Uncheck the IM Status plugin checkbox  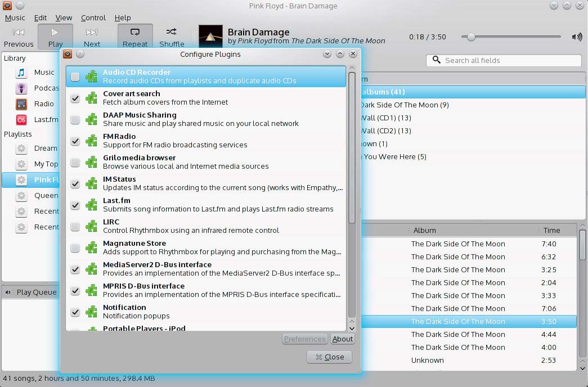click(x=75, y=183)
